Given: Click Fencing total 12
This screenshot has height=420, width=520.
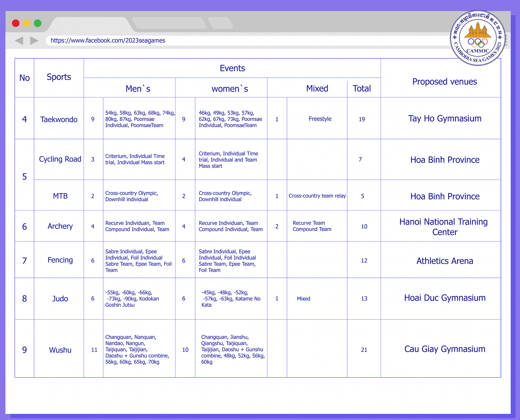Looking at the screenshot, I should click(x=364, y=261).
